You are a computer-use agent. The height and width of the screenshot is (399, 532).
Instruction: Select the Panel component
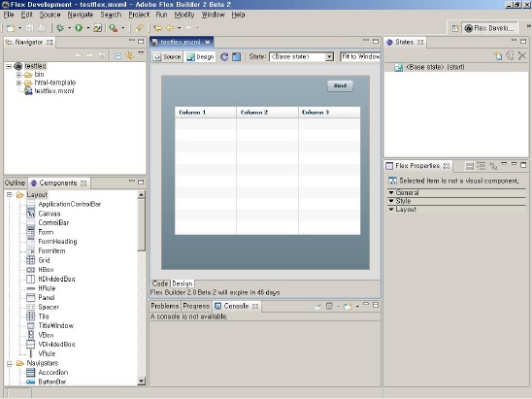[x=47, y=298]
